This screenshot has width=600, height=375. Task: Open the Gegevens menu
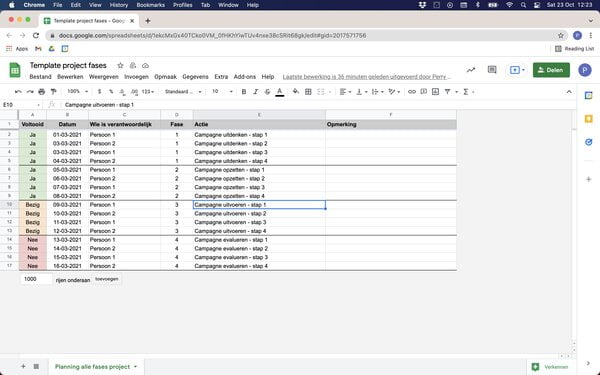[x=195, y=77]
